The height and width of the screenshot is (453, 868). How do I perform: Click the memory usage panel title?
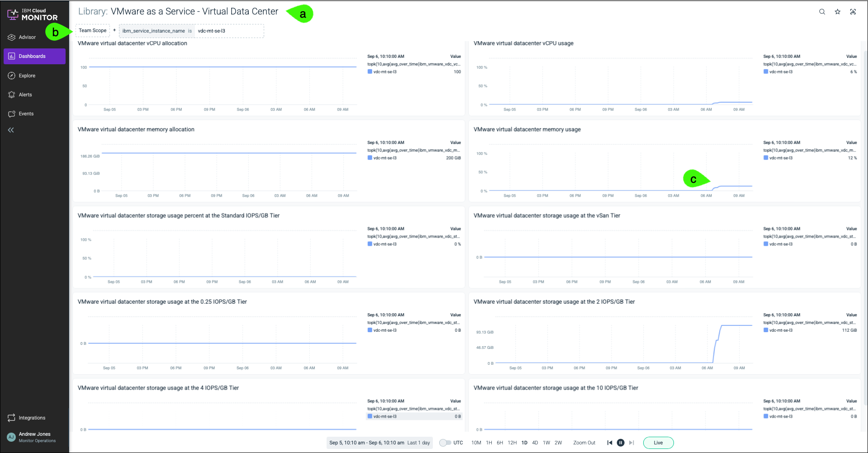coord(527,129)
